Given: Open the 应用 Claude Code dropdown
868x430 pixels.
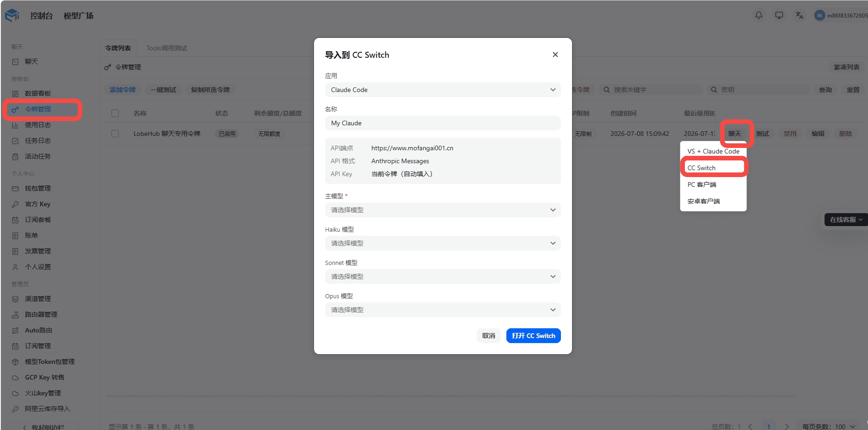Looking at the screenshot, I should (443, 90).
